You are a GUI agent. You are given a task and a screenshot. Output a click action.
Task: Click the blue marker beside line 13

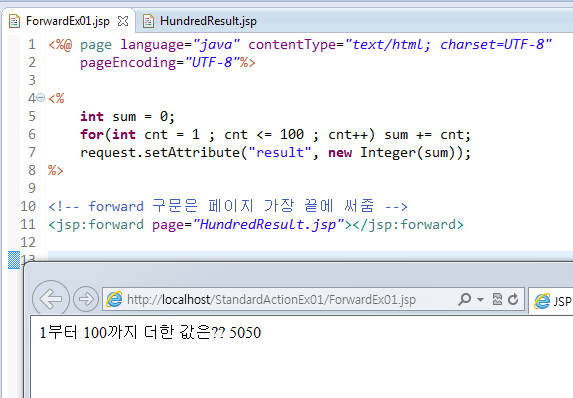(14, 260)
